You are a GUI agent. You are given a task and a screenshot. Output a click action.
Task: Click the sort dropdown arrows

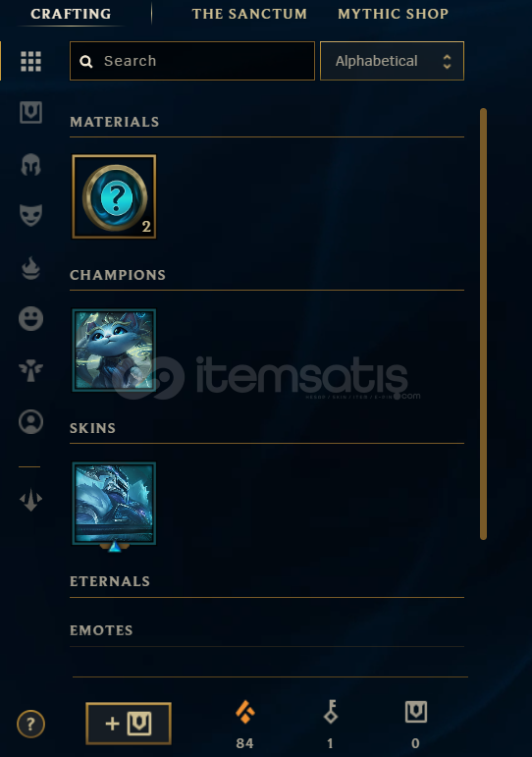(447, 61)
